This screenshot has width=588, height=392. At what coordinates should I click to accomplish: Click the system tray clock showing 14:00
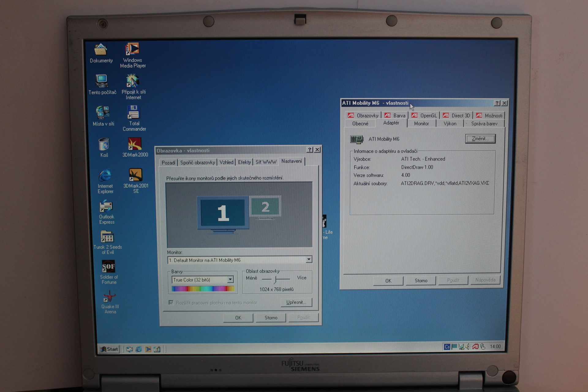[x=495, y=346]
